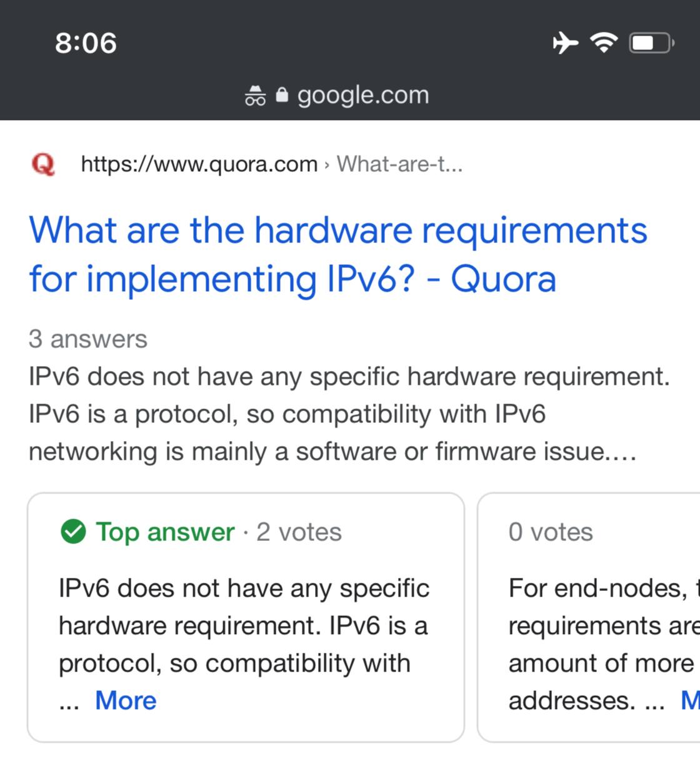Tap the 2 votes count

(299, 532)
